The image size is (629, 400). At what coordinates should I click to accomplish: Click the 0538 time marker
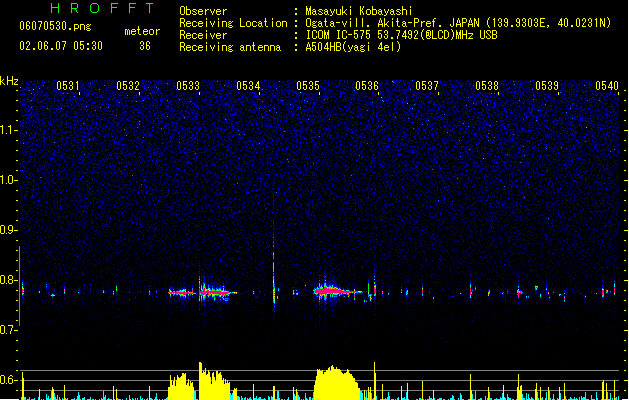click(x=487, y=86)
